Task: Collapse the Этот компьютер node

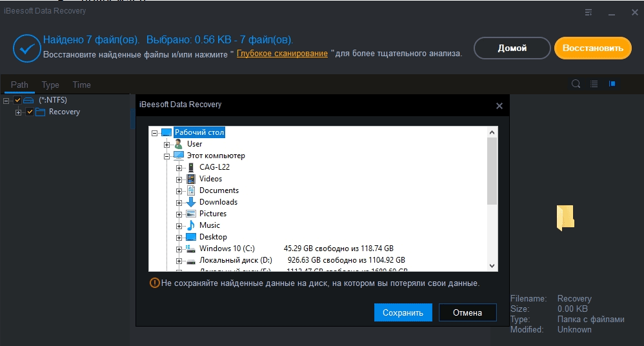Action: pos(166,156)
